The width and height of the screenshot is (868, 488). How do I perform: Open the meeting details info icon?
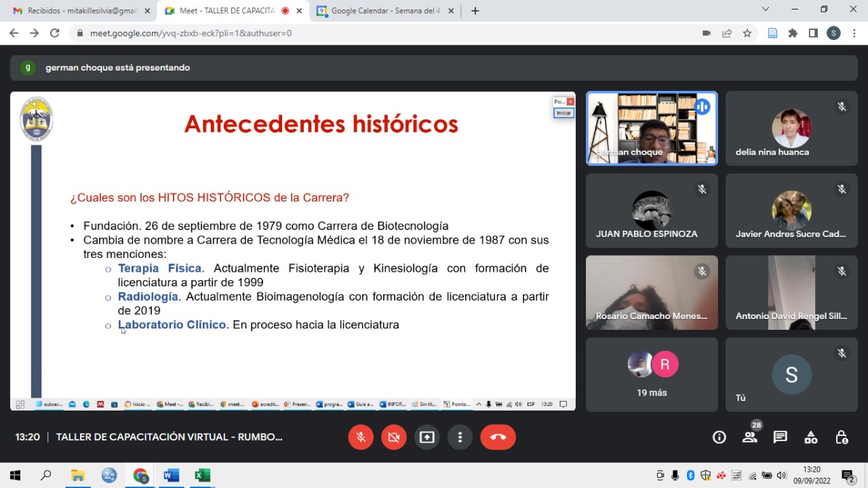719,437
